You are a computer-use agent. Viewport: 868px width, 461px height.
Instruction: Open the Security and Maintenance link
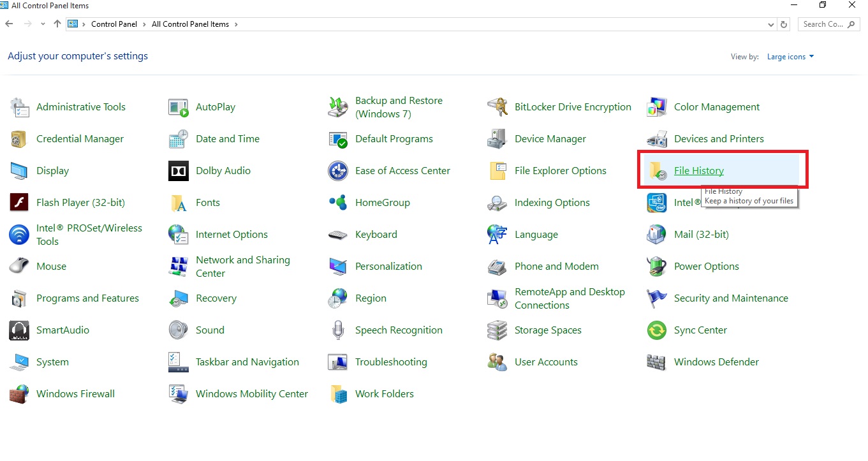pyautogui.click(x=731, y=298)
